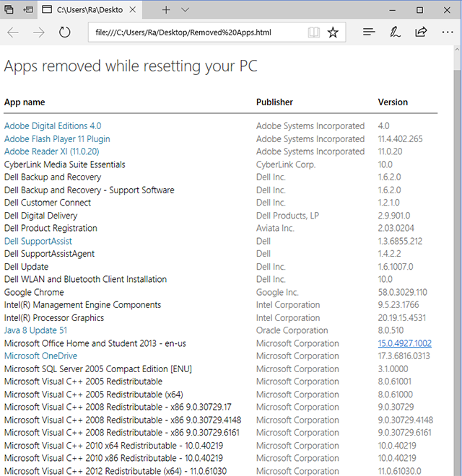Open Microsoft OneDrive link
The width and height of the screenshot is (462, 476).
point(40,356)
